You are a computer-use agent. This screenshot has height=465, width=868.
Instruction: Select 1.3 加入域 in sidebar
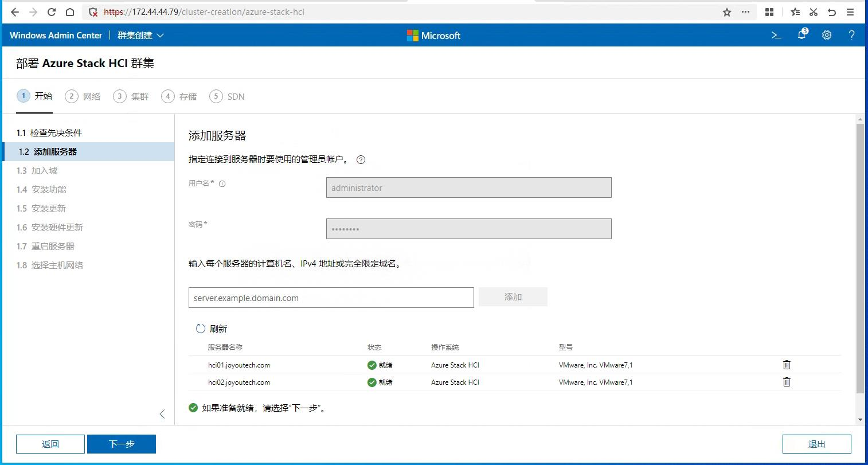point(88,171)
